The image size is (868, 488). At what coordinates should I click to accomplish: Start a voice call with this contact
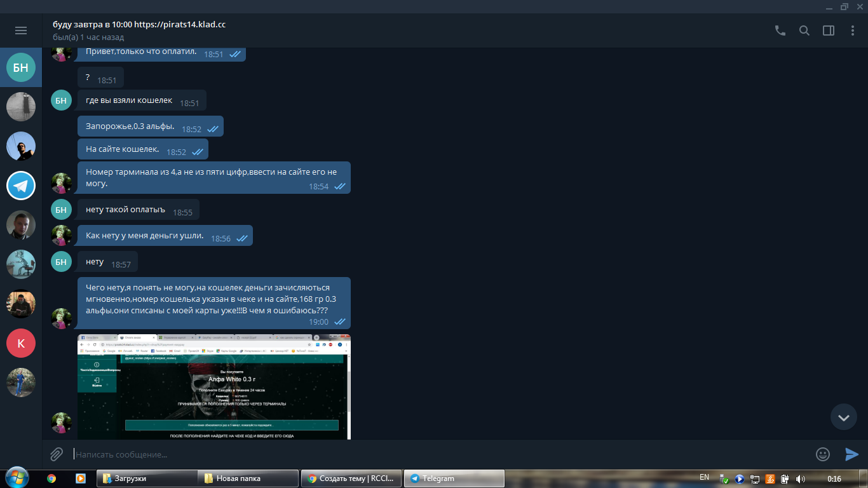(x=780, y=30)
